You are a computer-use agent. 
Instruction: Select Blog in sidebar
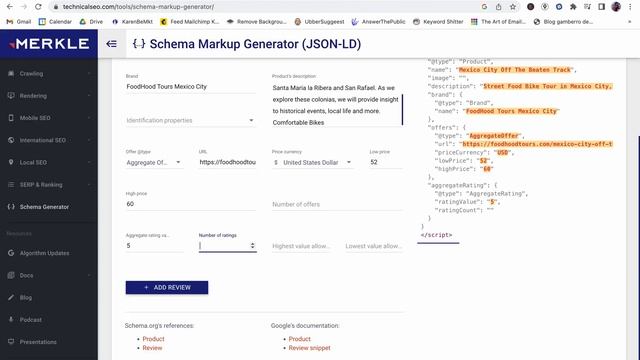point(26,297)
